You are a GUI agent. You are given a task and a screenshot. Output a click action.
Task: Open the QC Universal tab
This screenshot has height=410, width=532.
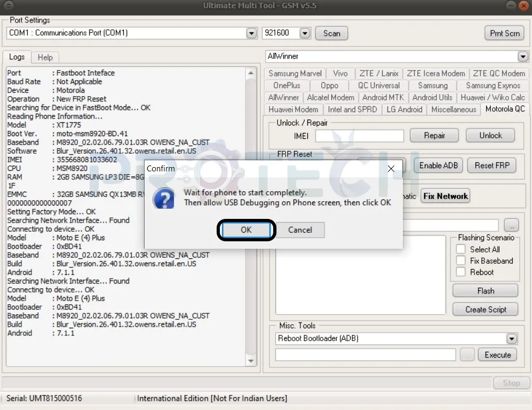coord(379,85)
